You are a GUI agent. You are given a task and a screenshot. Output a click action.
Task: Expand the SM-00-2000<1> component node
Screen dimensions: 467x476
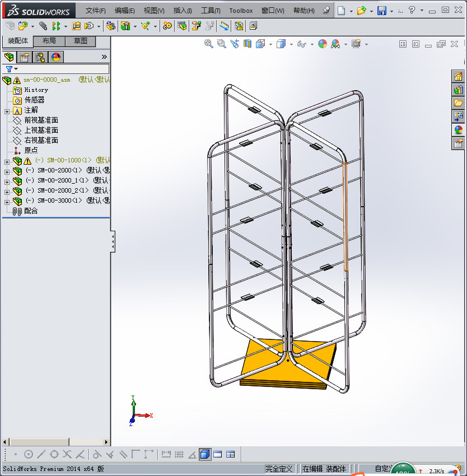tap(7, 172)
